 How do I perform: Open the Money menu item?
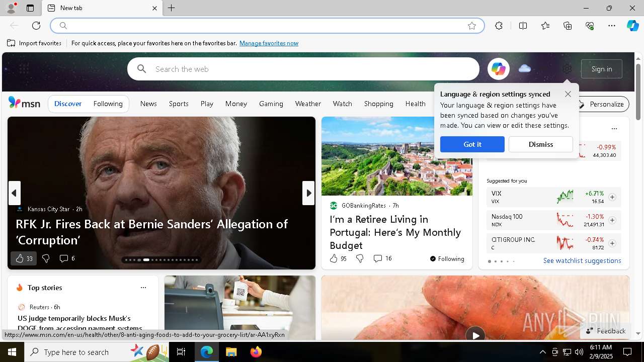pyautogui.click(x=236, y=104)
